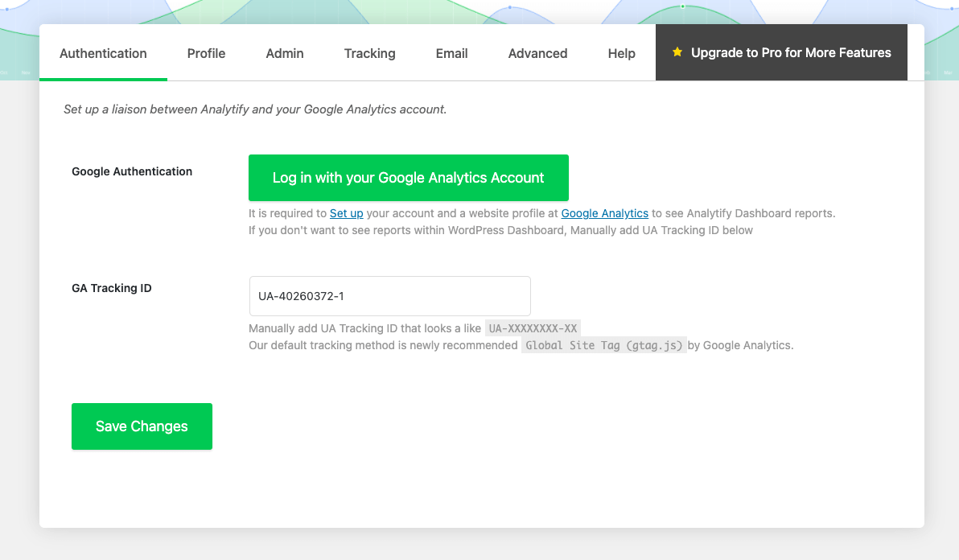Open the Google Analytics link
This screenshot has height=560, width=959.
pyautogui.click(x=604, y=213)
